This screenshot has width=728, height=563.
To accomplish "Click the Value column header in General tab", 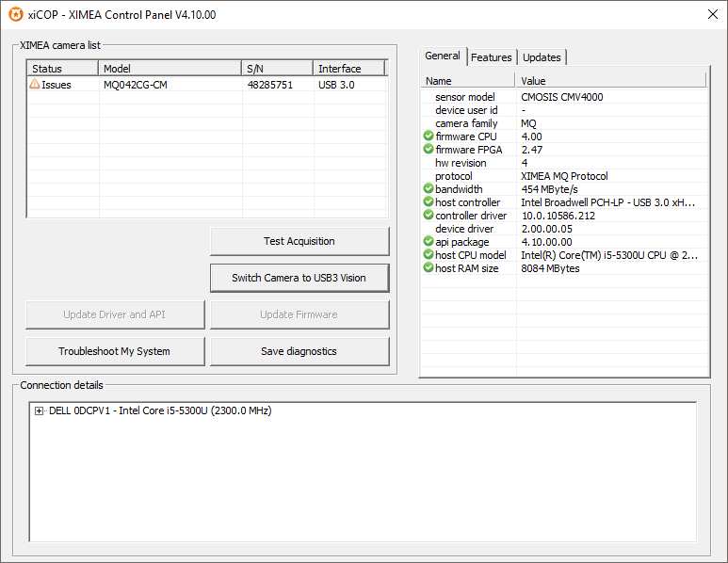I will tap(611, 81).
